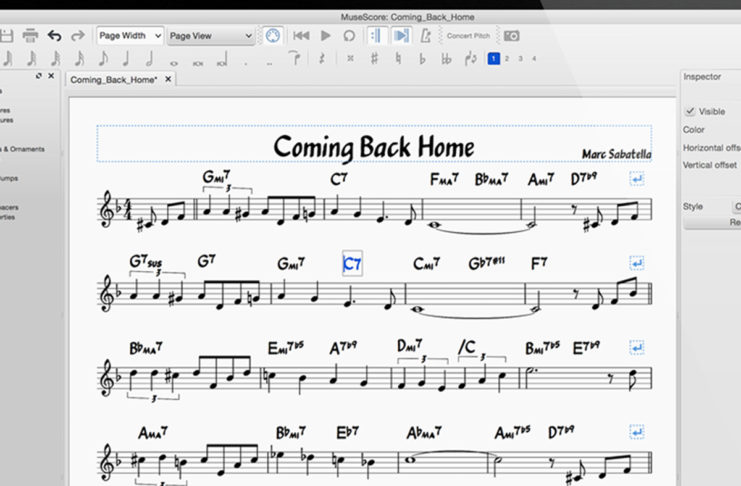Click the Print icon in the toolbar
741x486 pixels.
click(30, 35)
